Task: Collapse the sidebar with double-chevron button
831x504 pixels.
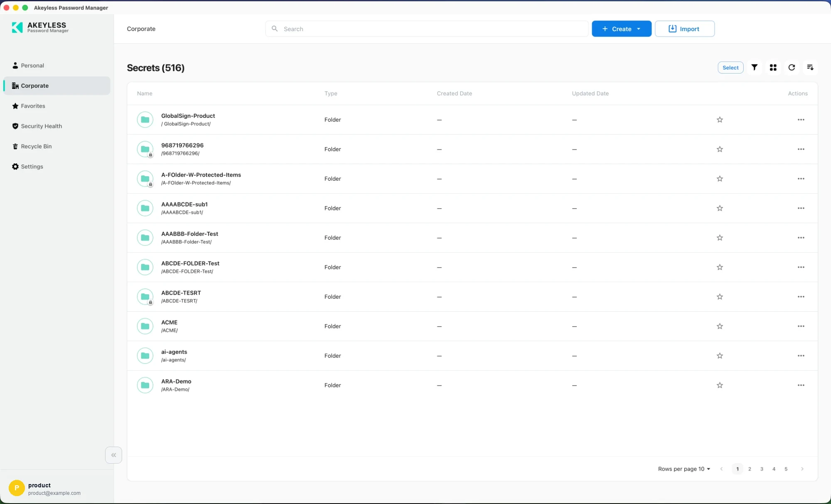Action: 113,455
